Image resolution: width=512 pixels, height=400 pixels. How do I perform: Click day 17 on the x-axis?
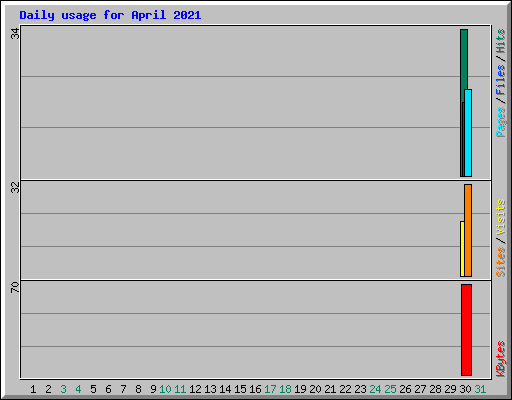[x=270, y=389]
